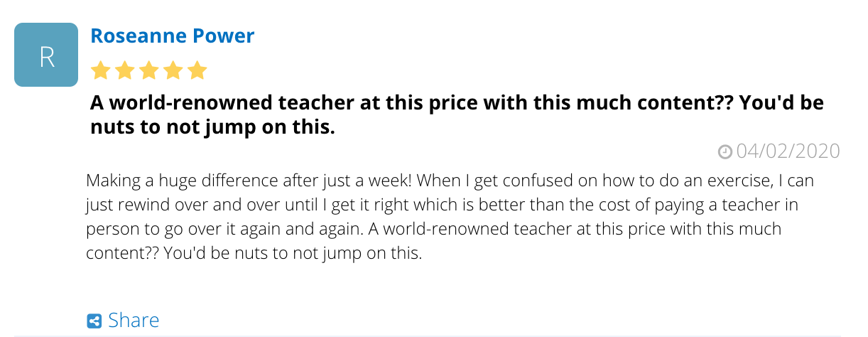
Task: Click the review date 04/02/2020
Action: [x=788, y=151]
